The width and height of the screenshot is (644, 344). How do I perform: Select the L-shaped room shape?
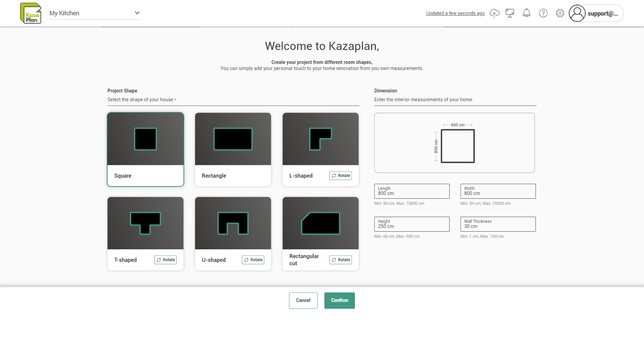(x=321, y=149)
